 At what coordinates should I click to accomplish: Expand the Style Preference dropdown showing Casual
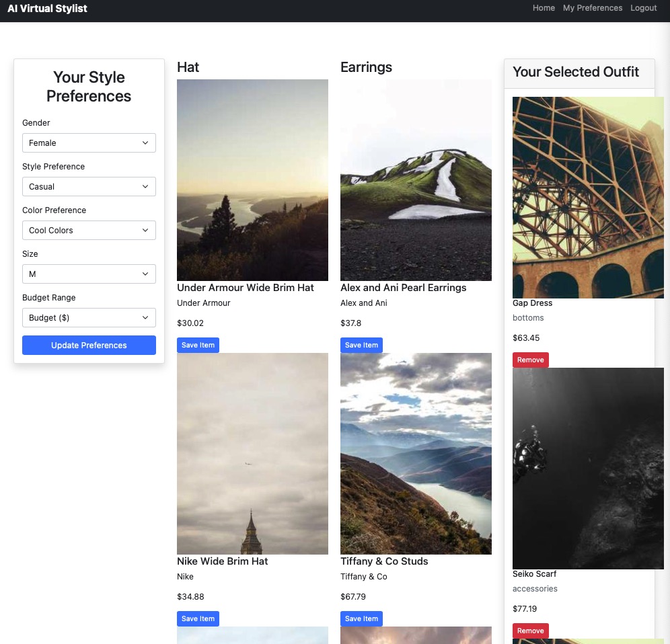89,187
